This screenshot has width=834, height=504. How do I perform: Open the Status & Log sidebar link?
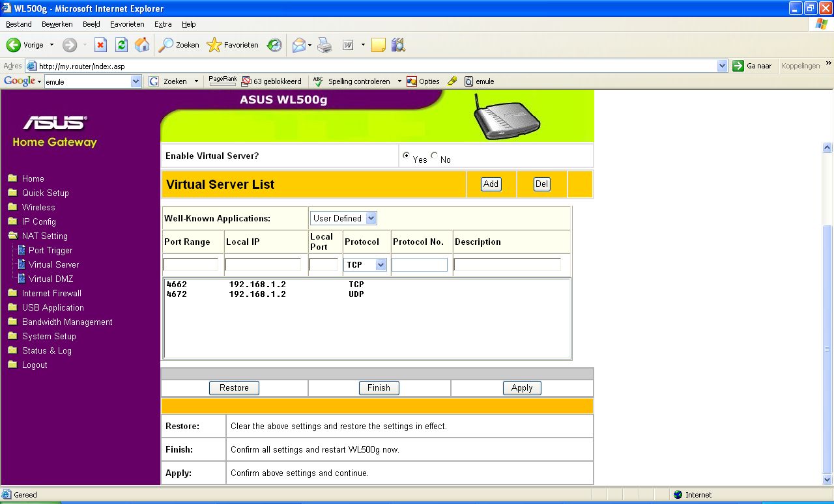click(x=47, y=350)
